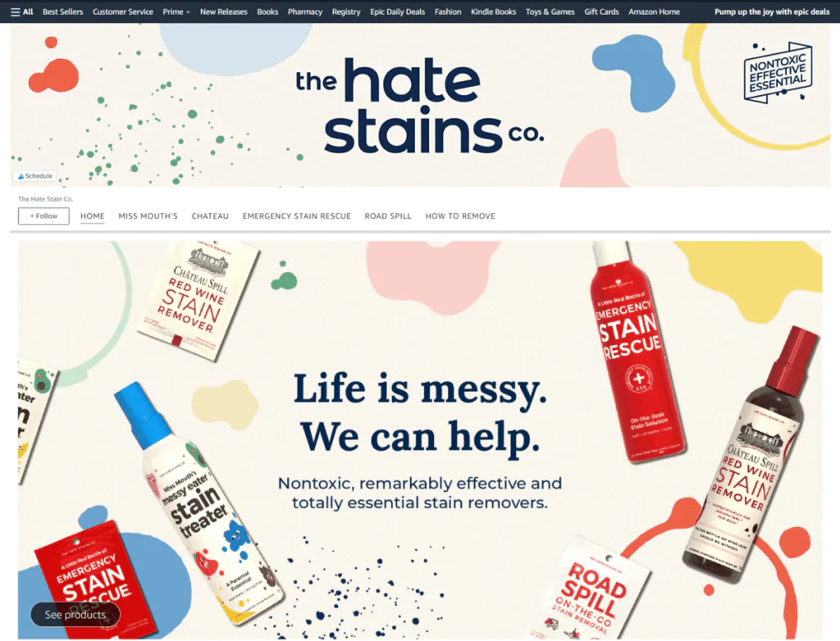The height and width of the screenshot is (641, 840).
Task: Select the HOME store tab
Action: 92,216
